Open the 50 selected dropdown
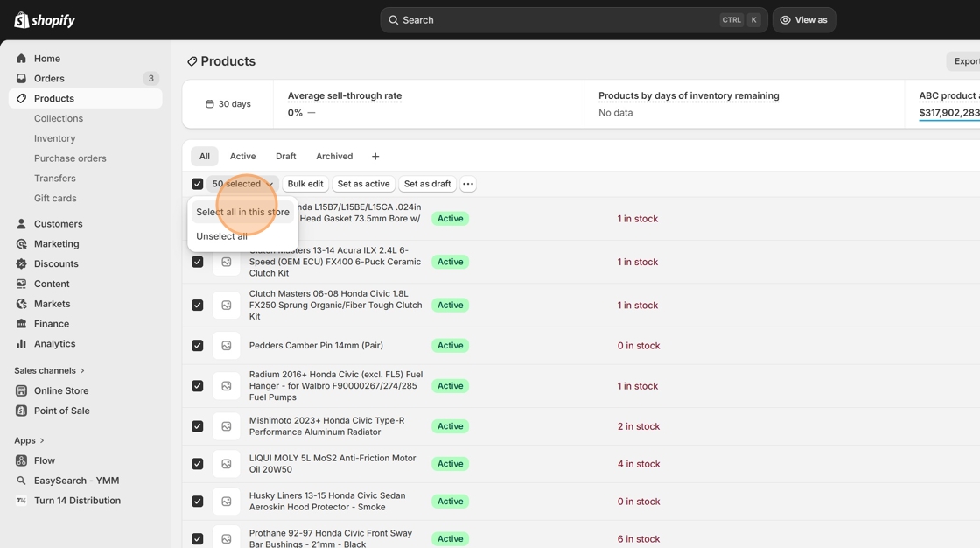This screenshot has height=548, width=980. click(242, 184)
